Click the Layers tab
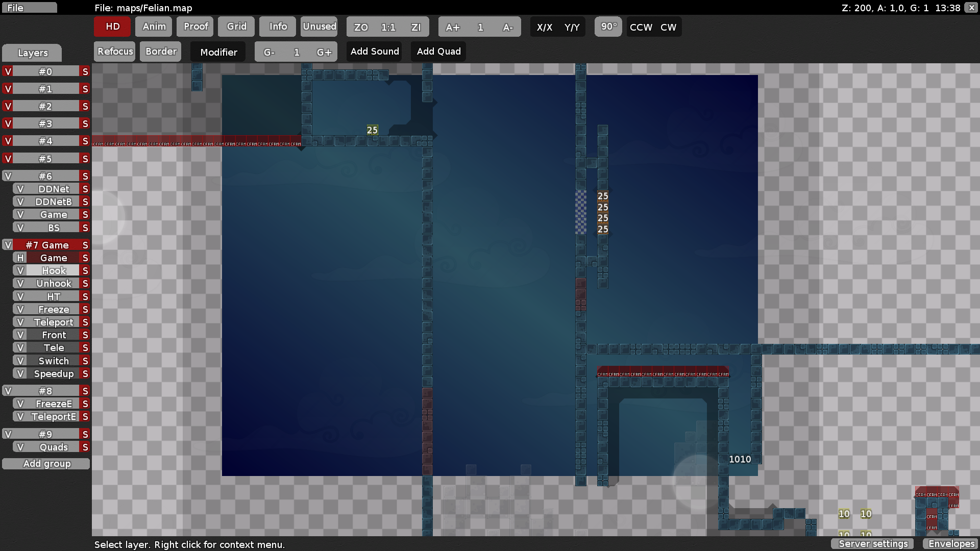This screenshot has height=551, width=980. coord(32,53)
